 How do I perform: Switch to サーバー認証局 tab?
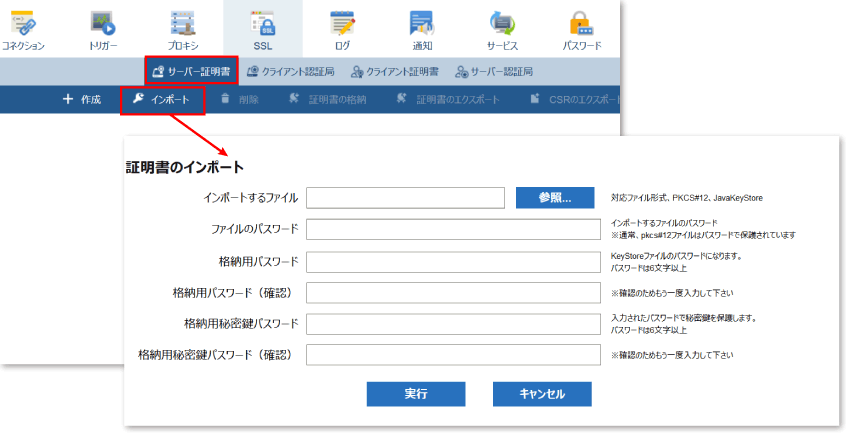494,72
